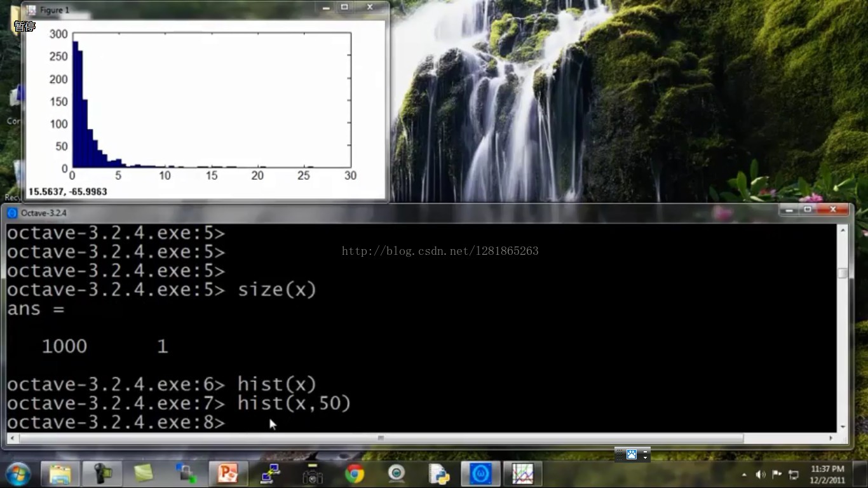Click the tallest histogram bar in Figure 1
868x488 pixels.
pos(75,105)
